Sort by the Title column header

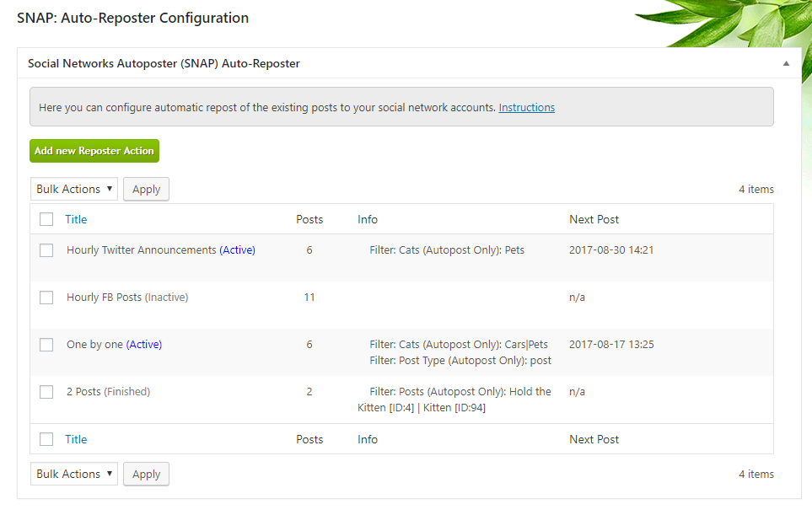(x=76, y=219)
